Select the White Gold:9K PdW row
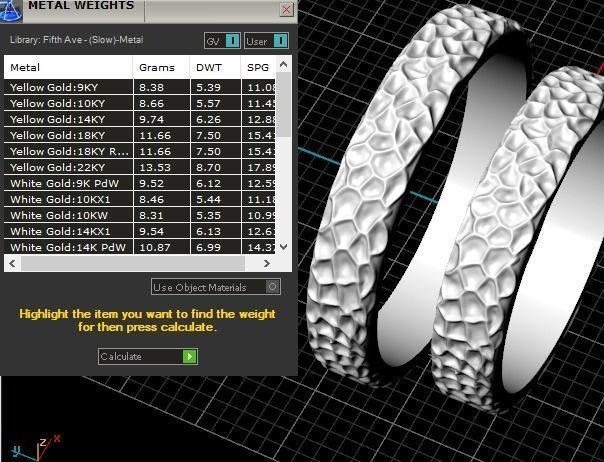Viewport: 604px width, 462px height. point(139,183)
